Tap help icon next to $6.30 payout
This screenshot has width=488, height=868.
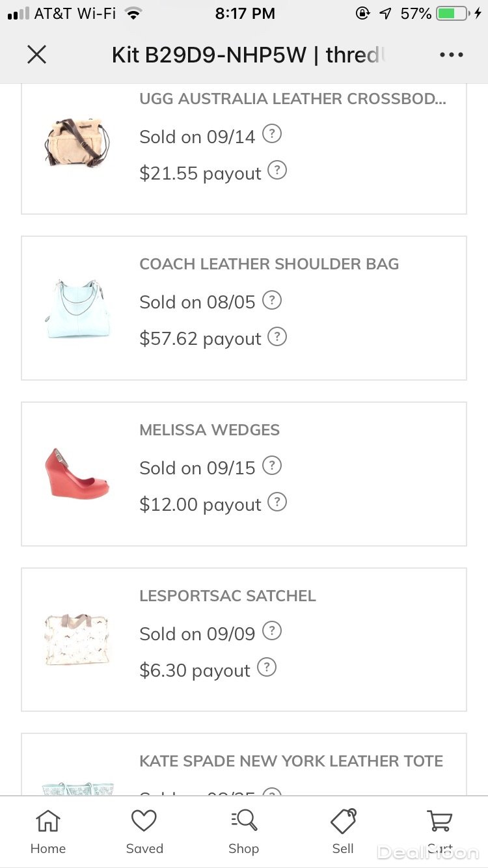point(267,668)
